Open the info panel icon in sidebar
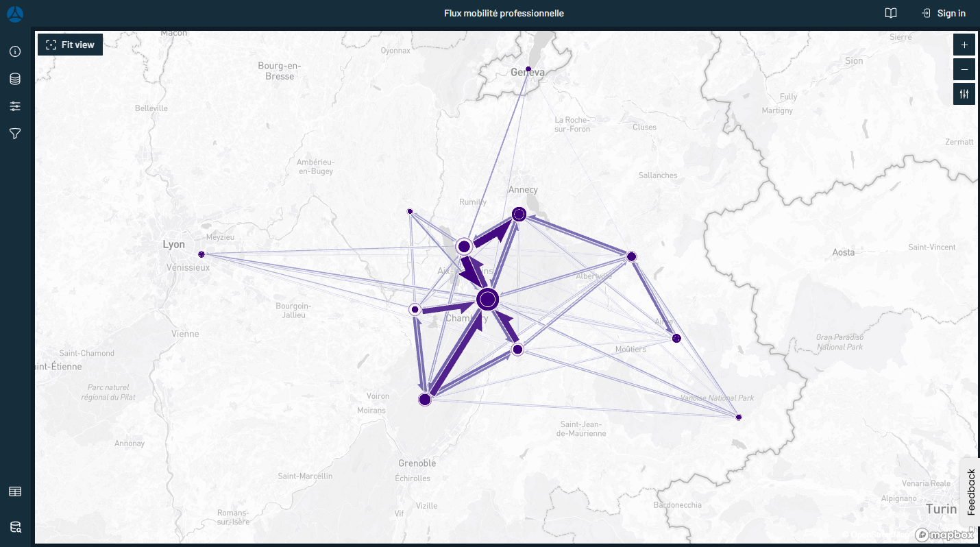 pyautogui.click(x=15, y=51)
